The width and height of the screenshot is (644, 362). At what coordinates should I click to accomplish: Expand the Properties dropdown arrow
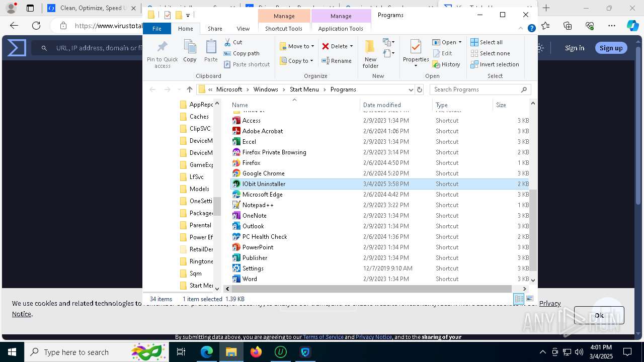pos(416,66)
